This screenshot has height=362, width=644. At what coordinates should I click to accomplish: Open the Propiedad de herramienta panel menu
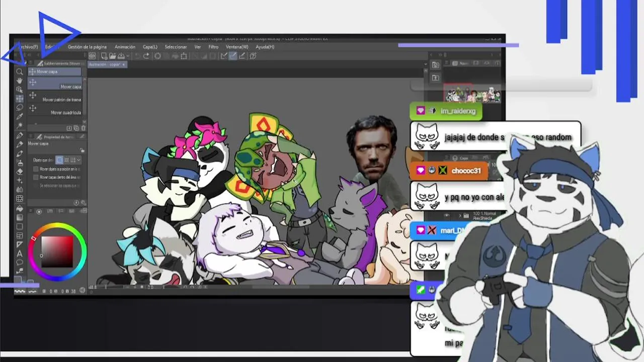(x=31, y=136)
